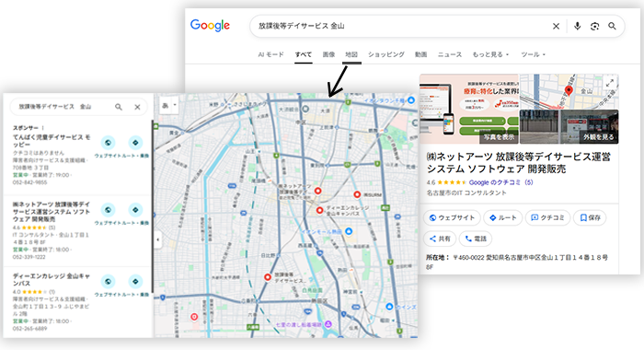
Task: Open Google Lens camera search icon
Action: tap(594, 27)
